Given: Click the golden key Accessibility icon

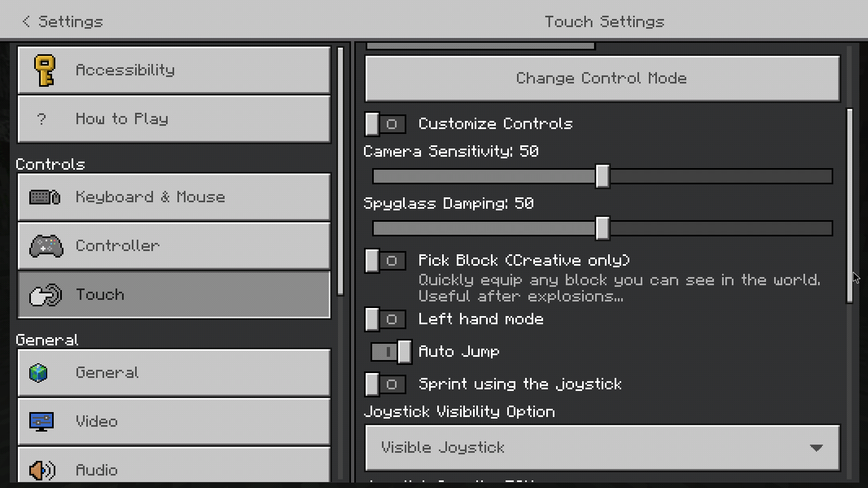Looking at the screenshot, I should pos(44,70).
